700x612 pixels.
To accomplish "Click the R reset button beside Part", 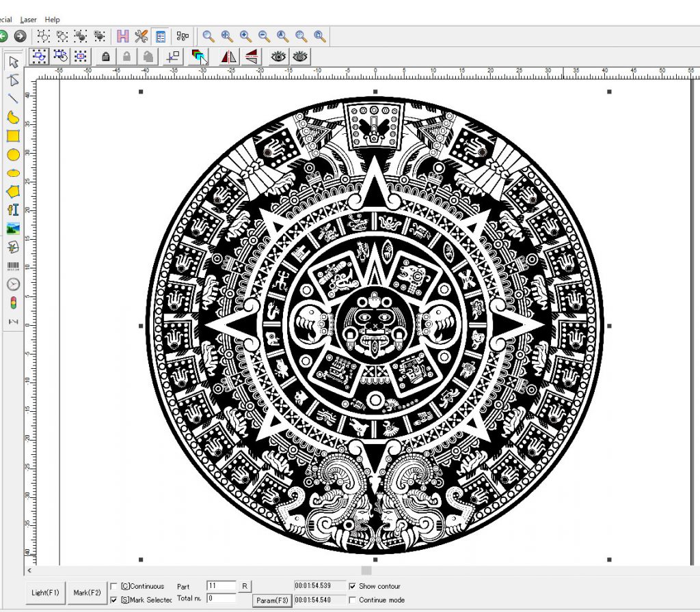I will 245,586.
